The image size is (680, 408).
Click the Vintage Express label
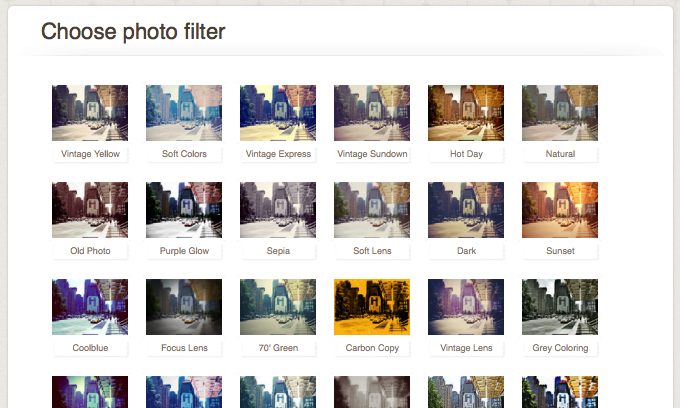click(278, 154)
